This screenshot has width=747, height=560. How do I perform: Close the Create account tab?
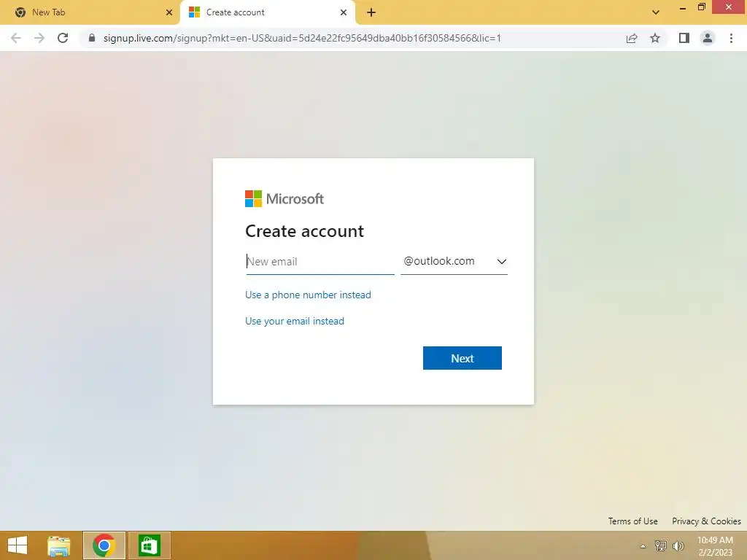tap(344, 12)
